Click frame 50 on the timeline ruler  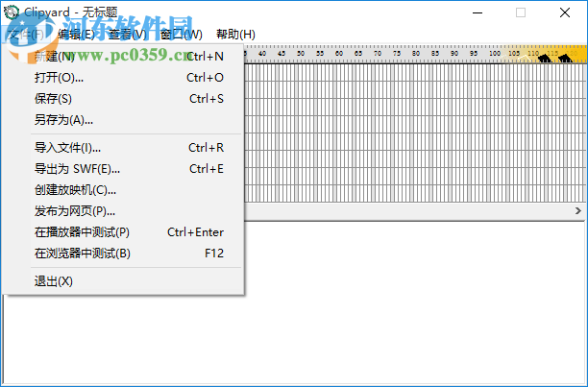coord(301,54)
